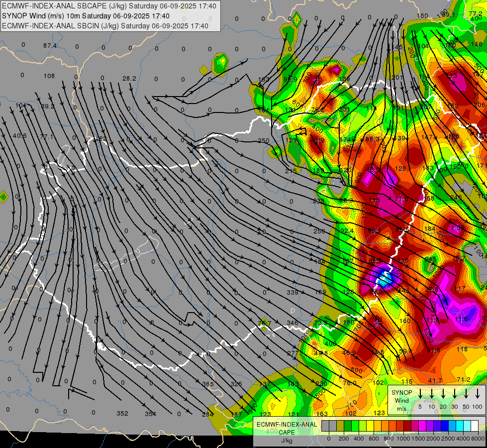This screenshot has height=448, width=487.
Task: Pick the dark red CAPE legend swatch
Action: click(x=407, y=426)
